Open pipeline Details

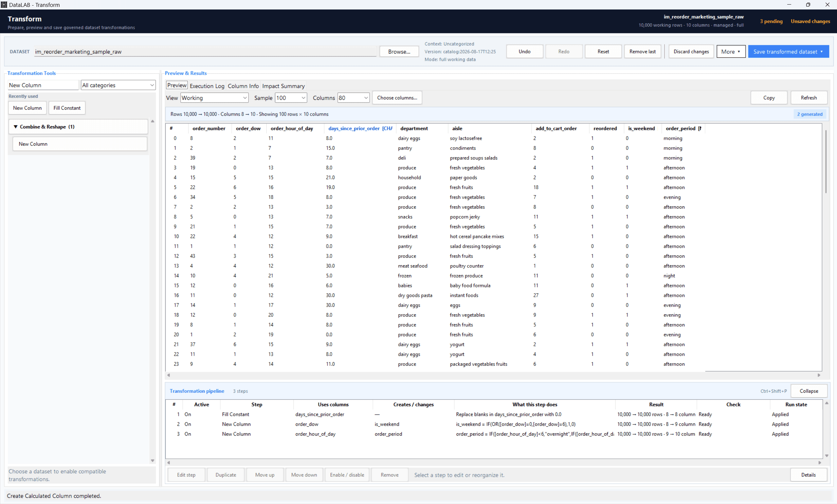click(809, 475)
